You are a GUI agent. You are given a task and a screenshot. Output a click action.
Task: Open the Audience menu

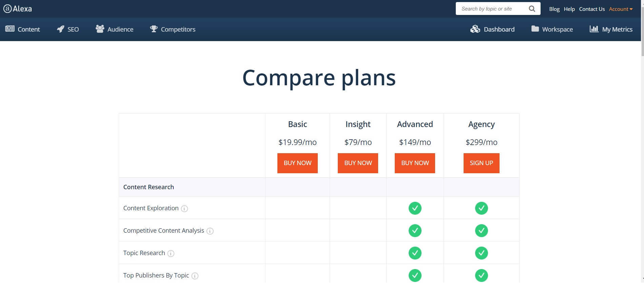coord(115,29)
